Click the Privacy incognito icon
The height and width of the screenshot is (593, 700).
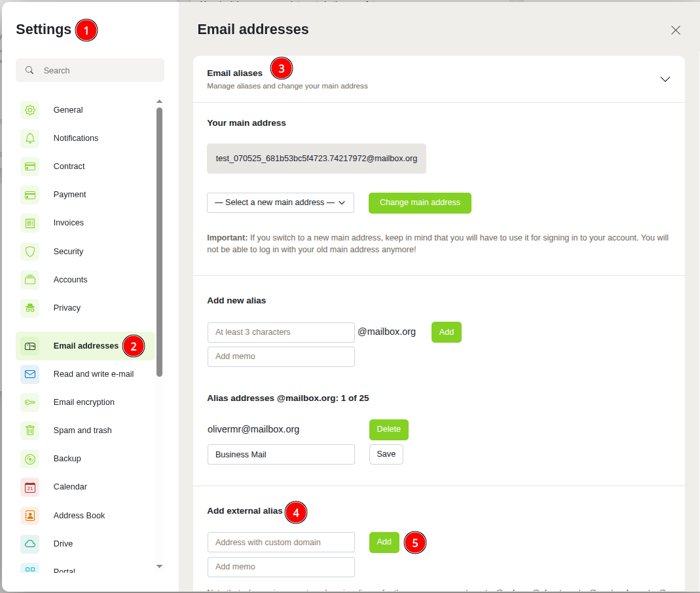[29, 308]
